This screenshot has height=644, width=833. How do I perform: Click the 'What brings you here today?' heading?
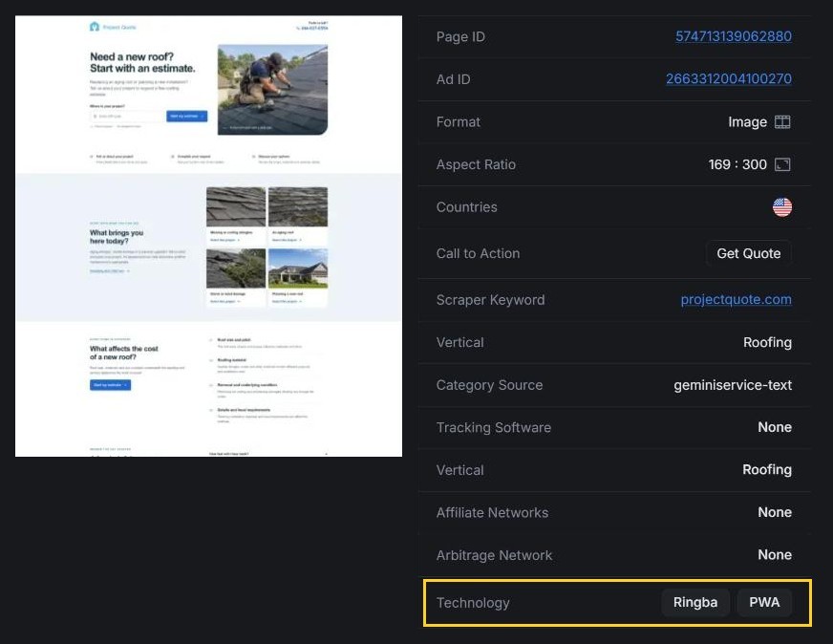(117, 237)
